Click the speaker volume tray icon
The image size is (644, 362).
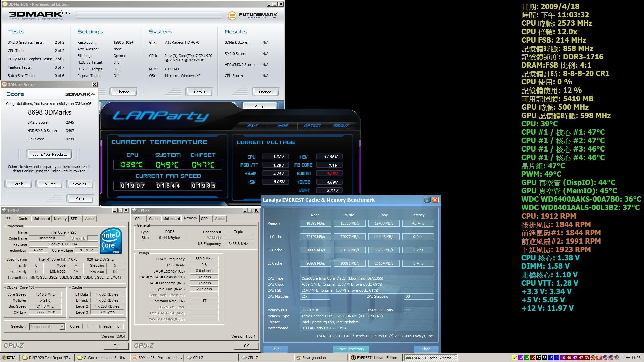tap(617, 358)
